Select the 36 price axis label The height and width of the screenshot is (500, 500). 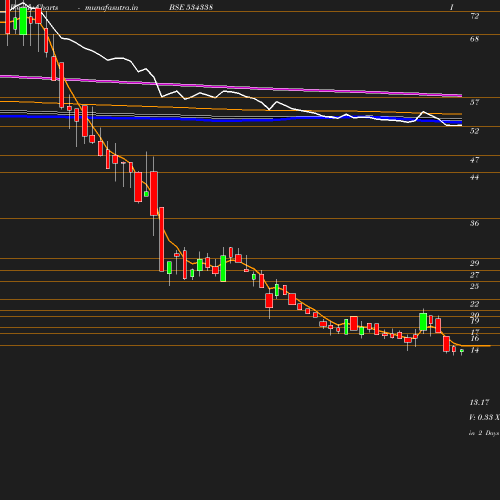(x=474, y=223)
